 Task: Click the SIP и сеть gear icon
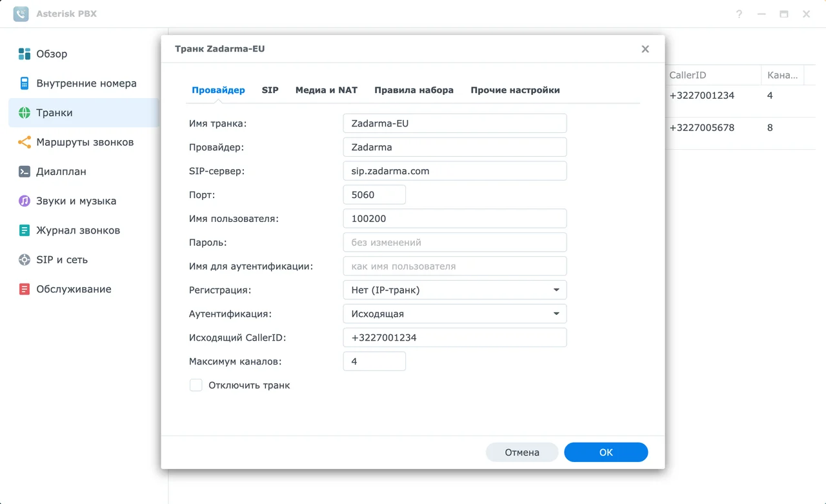(25, 259)
